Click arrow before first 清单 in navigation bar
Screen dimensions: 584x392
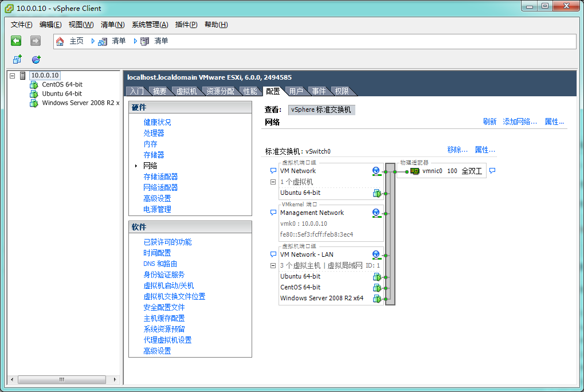coord(93,41)
